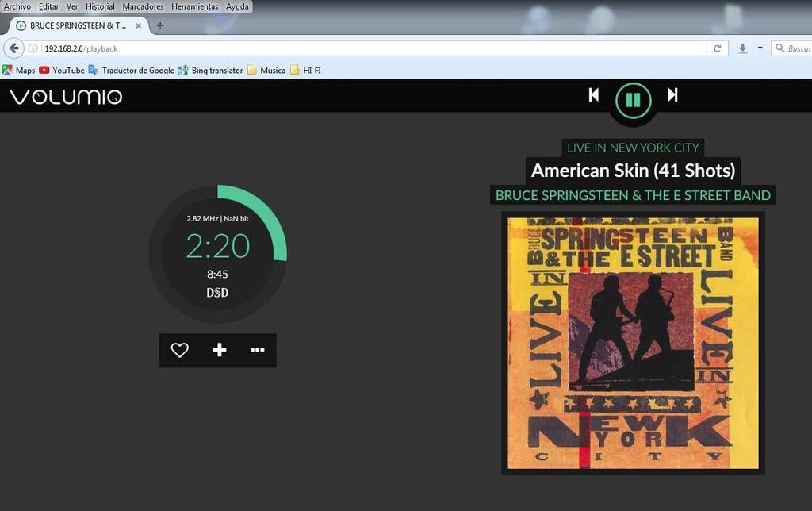812x511 pixels.
Task: Add track to playlist using the plus icon
Action: pyautogui.click(x=219, y=350)
